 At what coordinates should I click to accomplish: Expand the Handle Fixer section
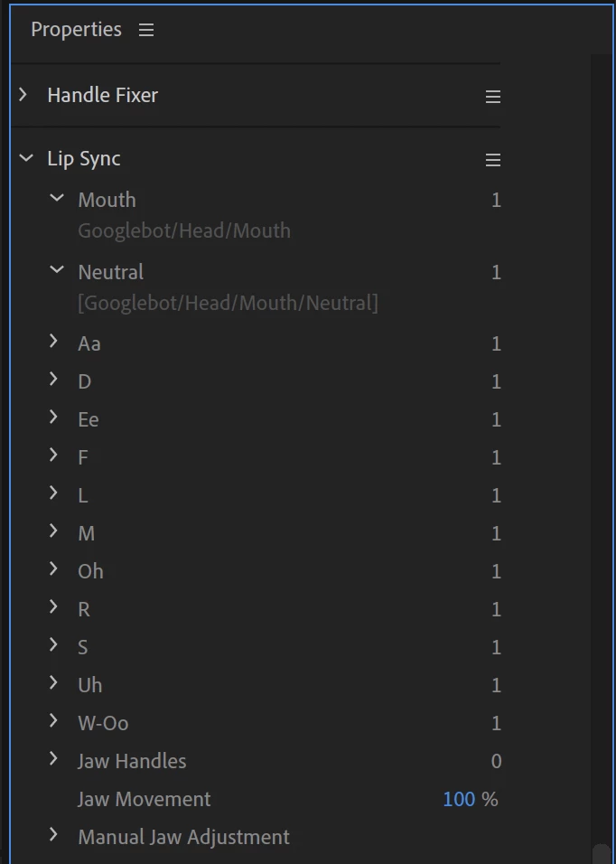point(24,95)
